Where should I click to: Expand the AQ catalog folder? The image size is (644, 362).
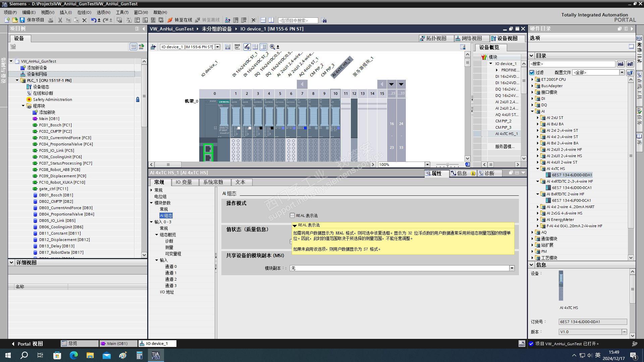tap(532, 232)
